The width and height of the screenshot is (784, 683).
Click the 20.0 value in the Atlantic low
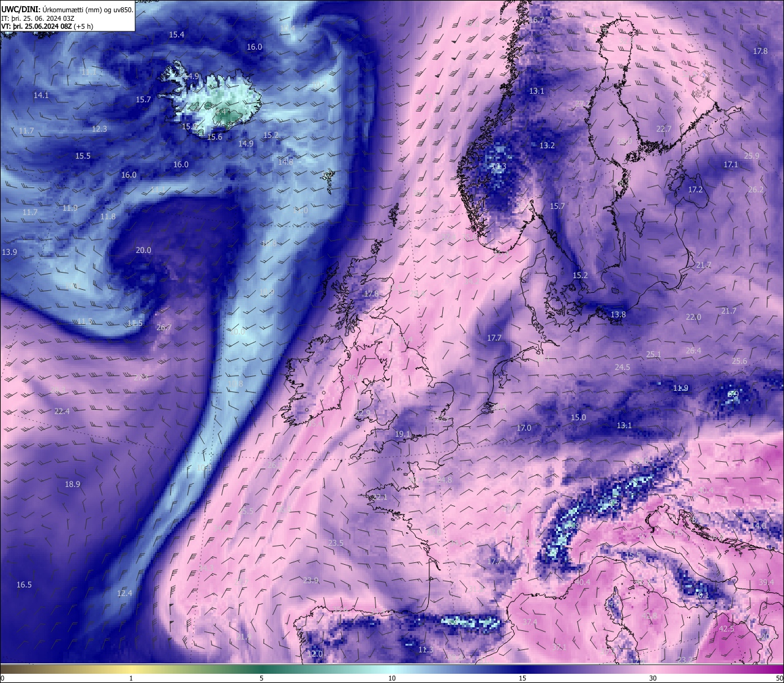[x=143, y=250]
